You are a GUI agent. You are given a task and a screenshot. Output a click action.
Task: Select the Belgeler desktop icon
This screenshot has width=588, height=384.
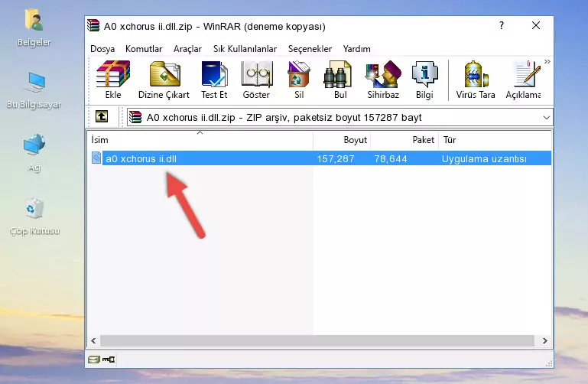click(x=34, y=28)
